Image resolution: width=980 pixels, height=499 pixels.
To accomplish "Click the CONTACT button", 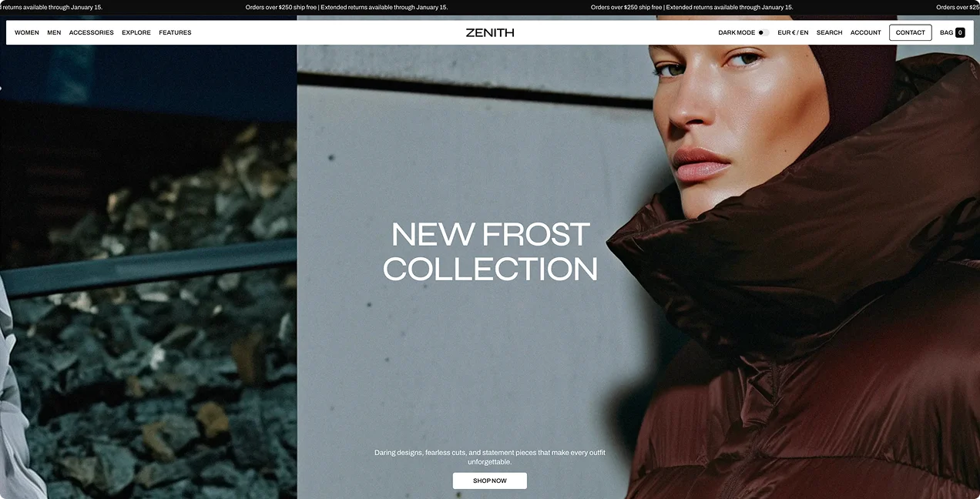I will [911, 32].
